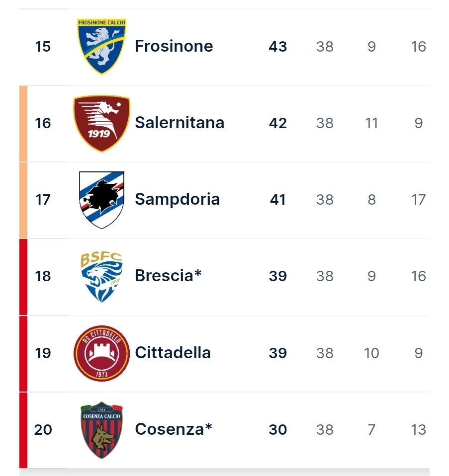Select rank number 20 at table bottom
This screenshot has height=476, width=449.
tap(43, 429)
